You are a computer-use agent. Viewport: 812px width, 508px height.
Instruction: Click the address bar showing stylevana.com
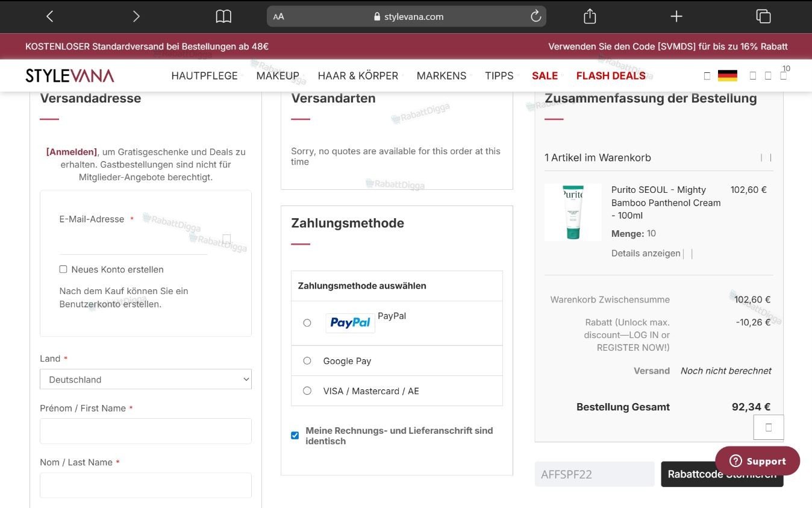pos(407,17)
